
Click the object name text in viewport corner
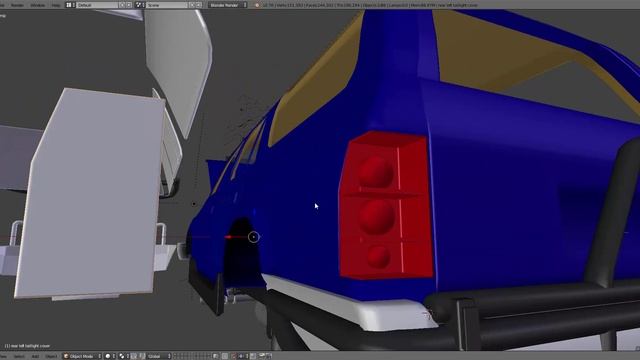click(x=27, y=346)
